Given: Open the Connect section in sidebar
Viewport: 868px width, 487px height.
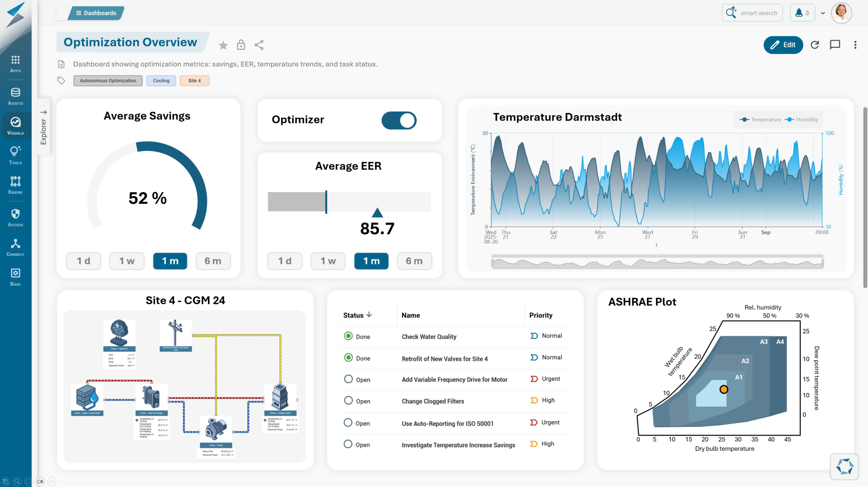Looking at the screenshot, I should [x=15, y=247].
